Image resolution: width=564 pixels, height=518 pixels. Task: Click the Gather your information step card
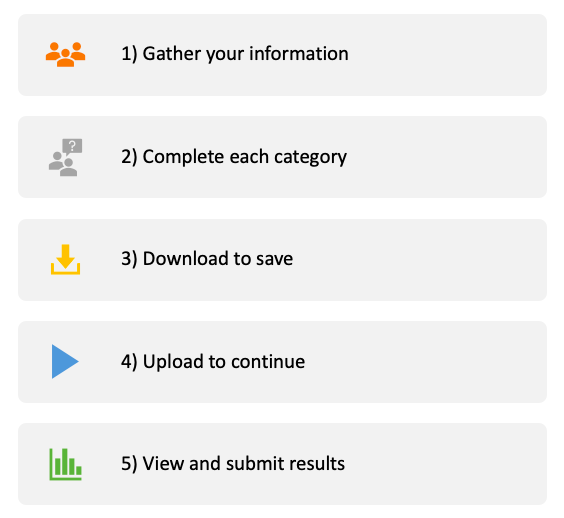pos(282,55)
